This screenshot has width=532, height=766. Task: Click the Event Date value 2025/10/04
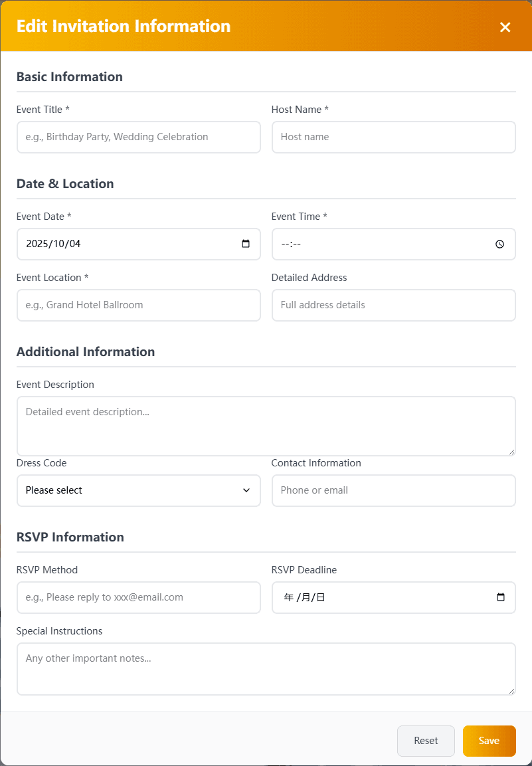[x=53, y=244]
